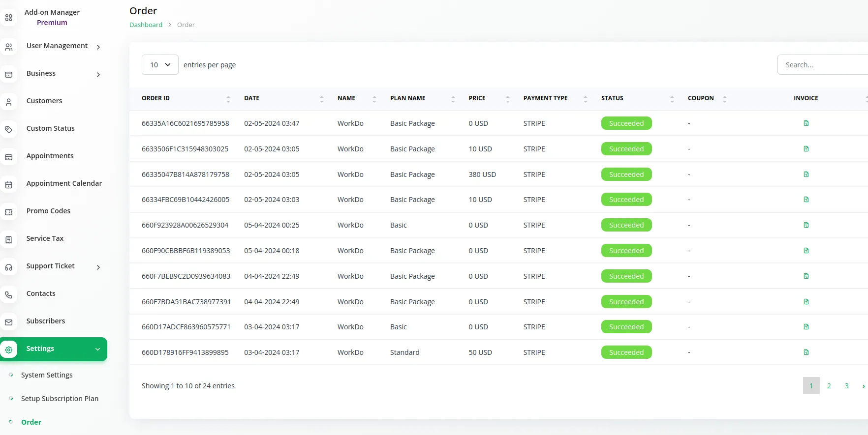Click the Promo Codes ticket icon

click(8, 212)
